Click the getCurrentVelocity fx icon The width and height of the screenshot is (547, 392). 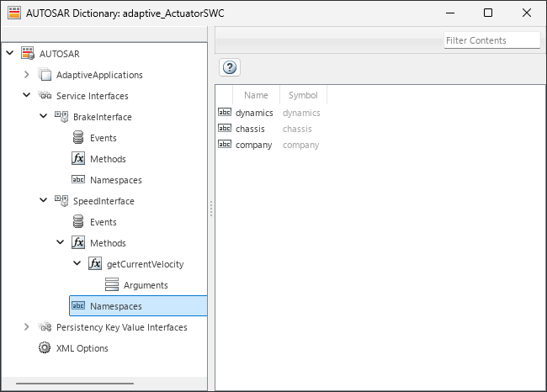point(95,263)
